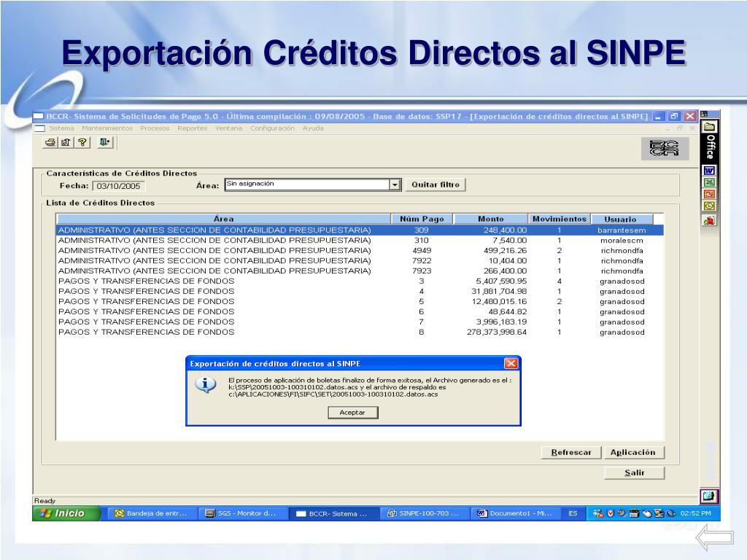
Task: Click the red icon below Outlook in Office bar
Action: [709, 220]
